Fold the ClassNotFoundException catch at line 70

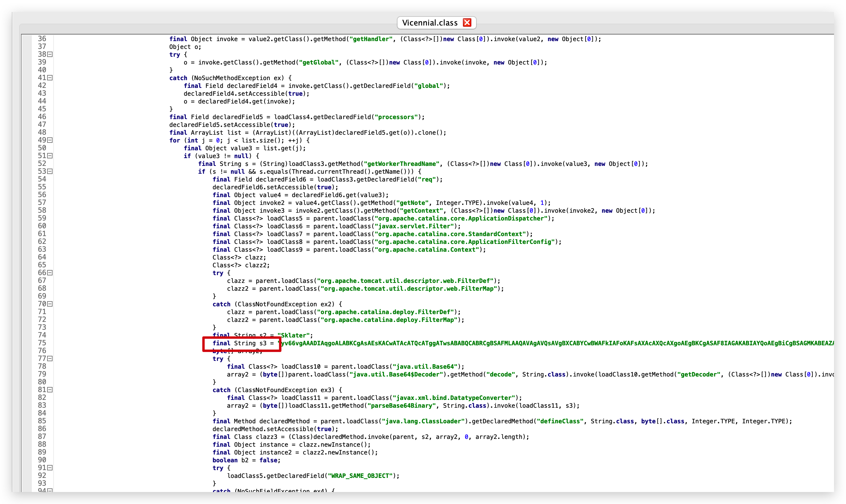[x=50, y=304]
